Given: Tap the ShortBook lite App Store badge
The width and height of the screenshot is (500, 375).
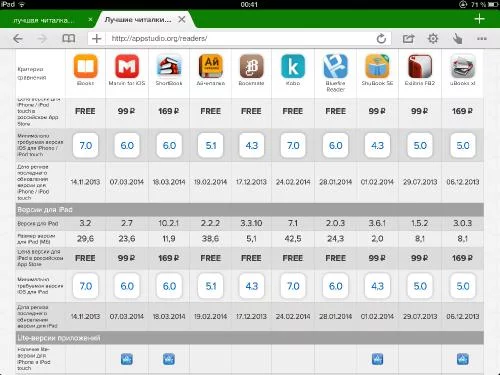Looking at the screenshot, I should tap(169, 359).
